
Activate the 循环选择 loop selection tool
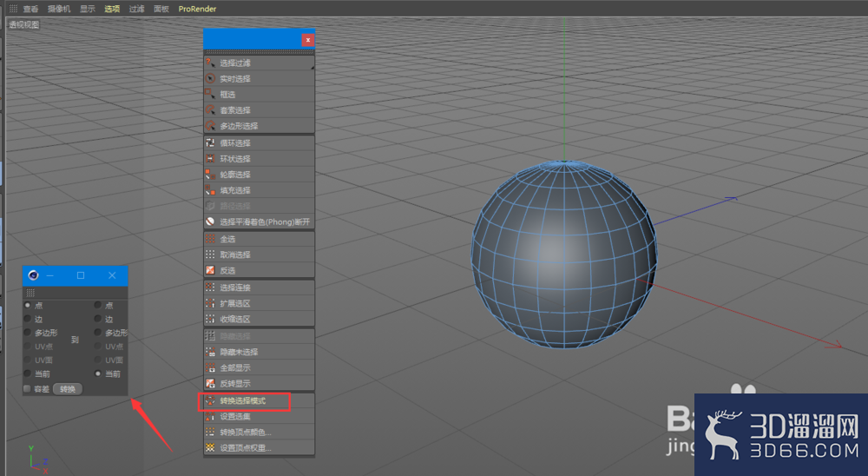click(x=259, y=143)
